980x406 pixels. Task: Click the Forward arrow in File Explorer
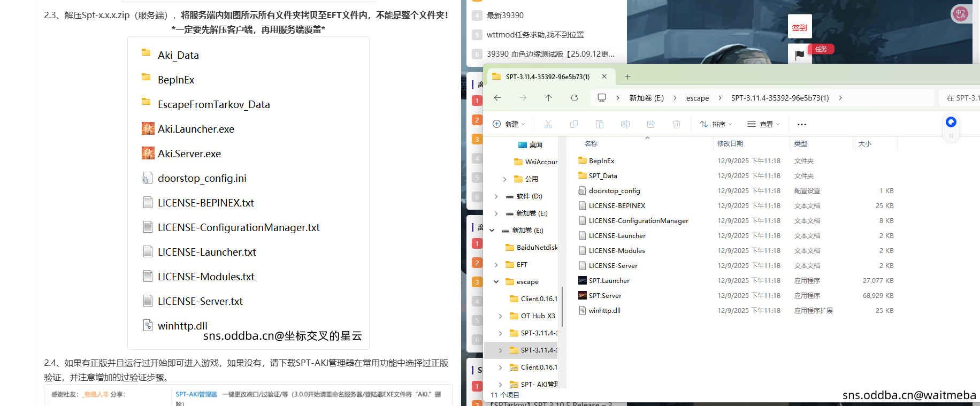[523, 98]
